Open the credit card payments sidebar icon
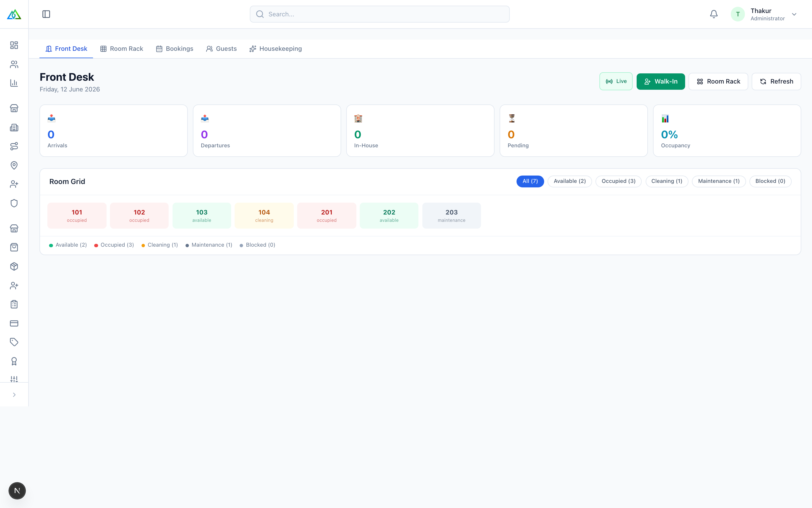 point(14,323)
